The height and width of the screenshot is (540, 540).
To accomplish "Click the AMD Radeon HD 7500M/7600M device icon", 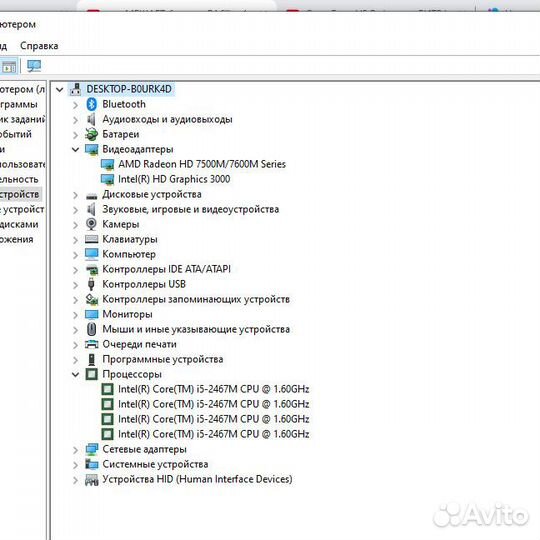I will 107,164.
